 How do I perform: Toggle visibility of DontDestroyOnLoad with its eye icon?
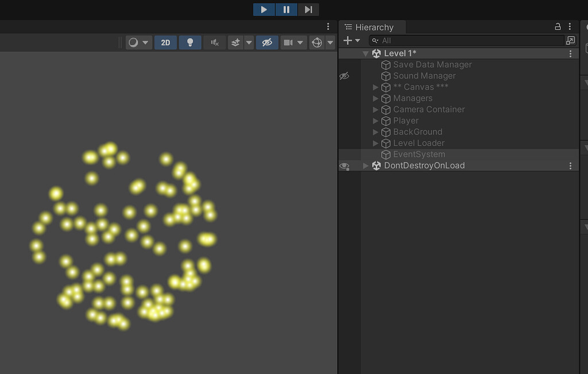coord(344,165)
